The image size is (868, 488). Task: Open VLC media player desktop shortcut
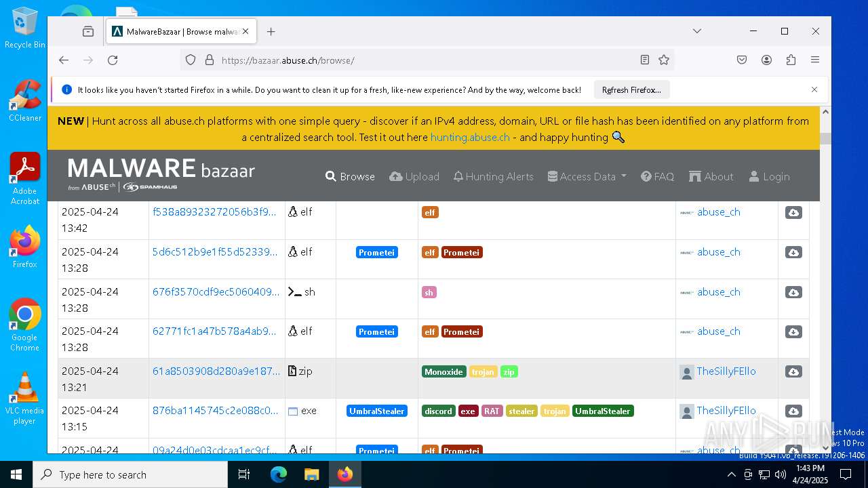[x=25, y=398]
